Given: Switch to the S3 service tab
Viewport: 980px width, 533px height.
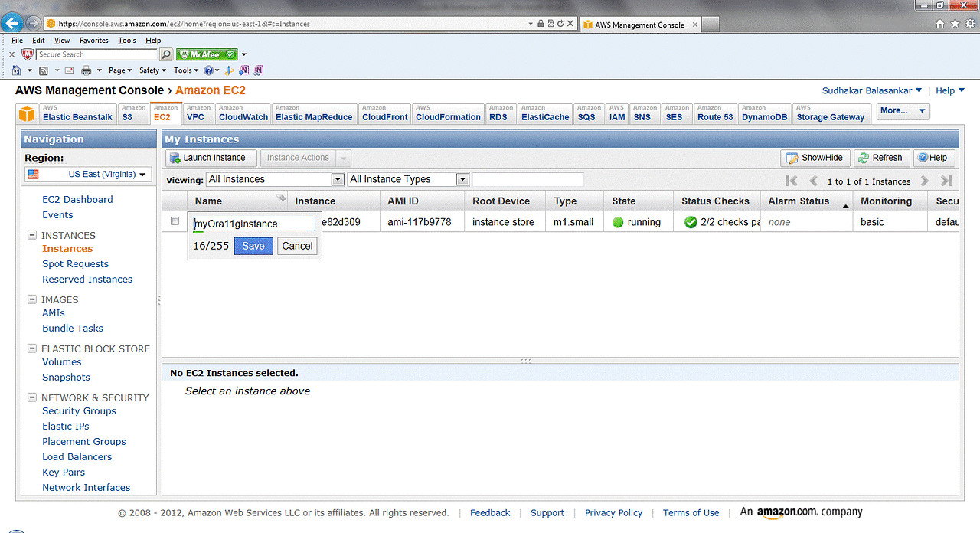Looking at the screenshot, I should point(133,113).
